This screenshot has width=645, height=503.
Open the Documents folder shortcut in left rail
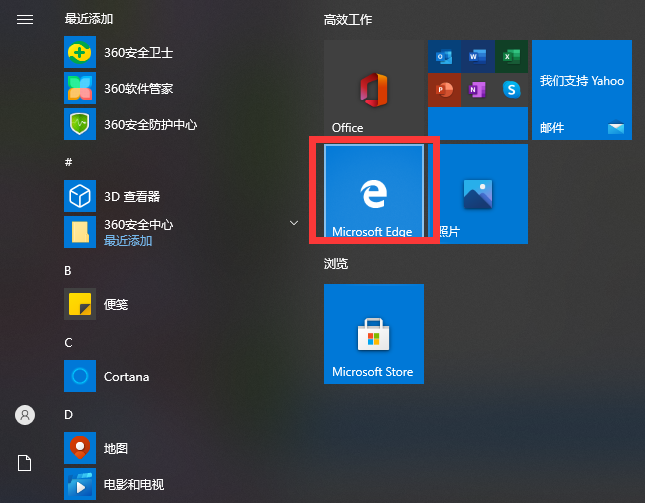[25, 463]
